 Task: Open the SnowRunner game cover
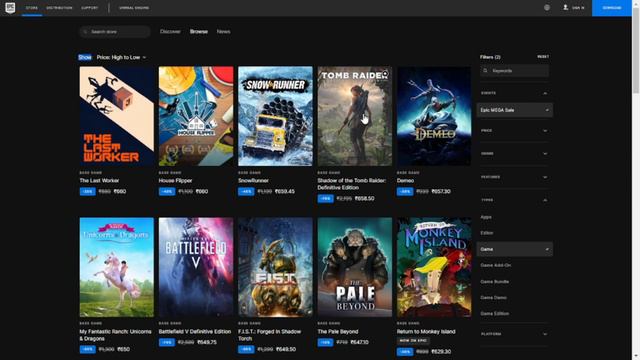coord(276,116)
